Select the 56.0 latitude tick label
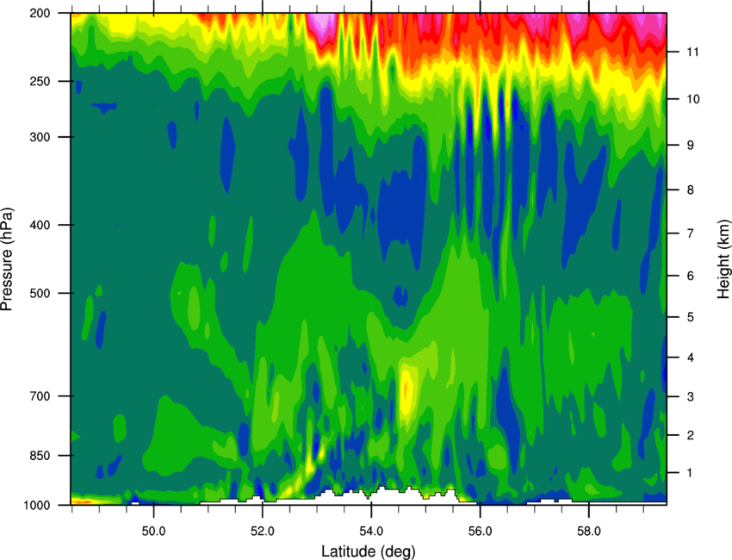This screenshot has height=560, width=732. 480,532
